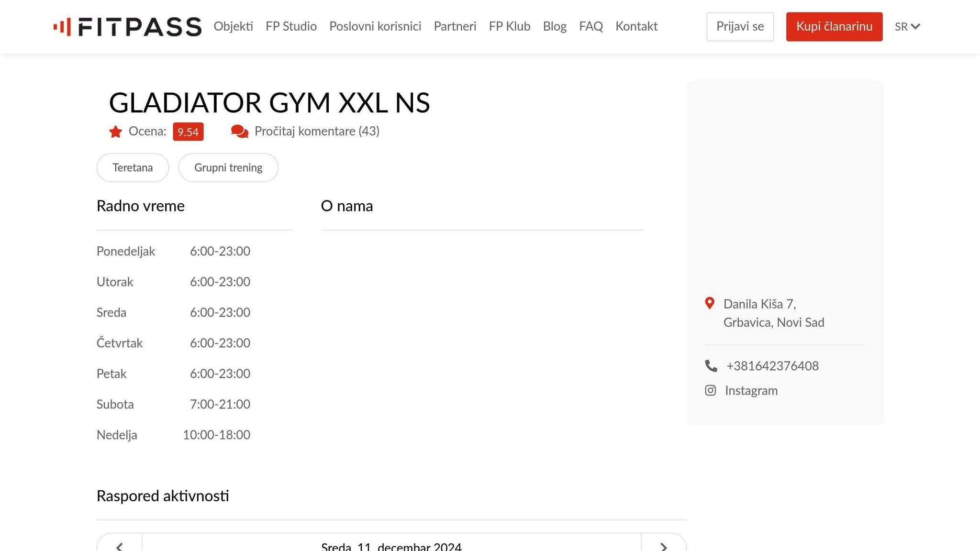This screenshot has height=551, width=980.
Task: Click the comments speech bubble icon
Action: [239, 131]
